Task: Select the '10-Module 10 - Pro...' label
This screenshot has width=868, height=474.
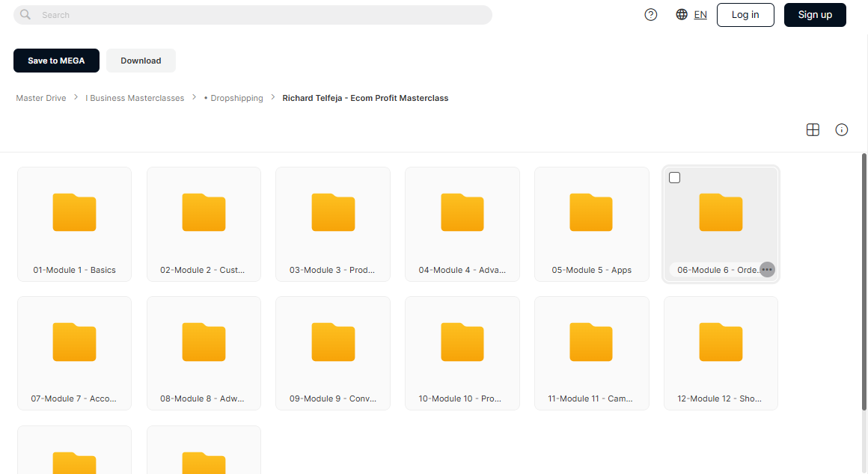Action: tap(460, 398)
